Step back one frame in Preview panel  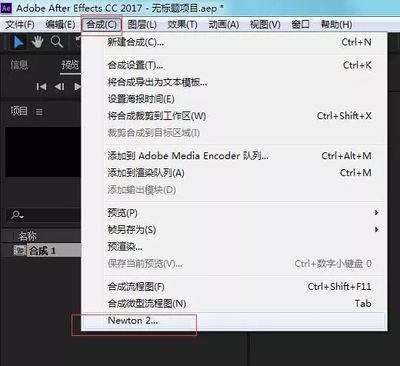pyautogui.click(x=59, y=87)
